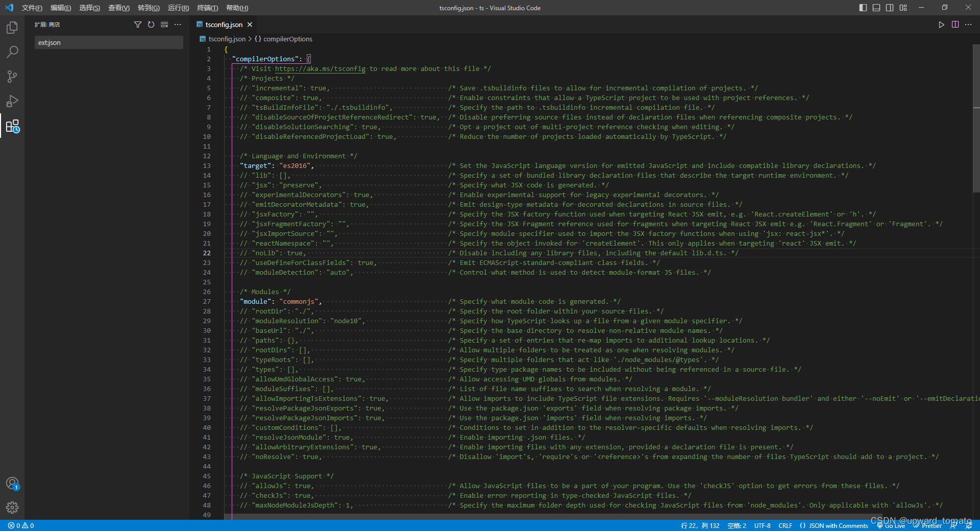
Task: Open the Search view icon
Action: click(12, 52)
